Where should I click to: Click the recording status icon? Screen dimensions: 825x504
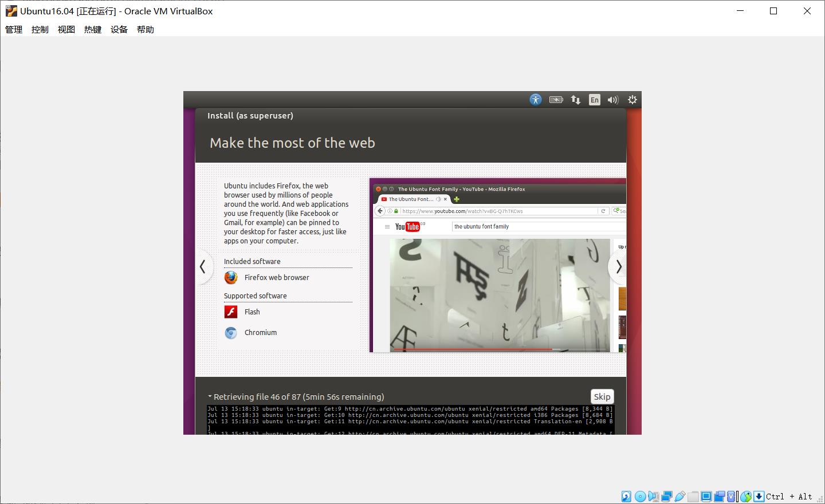coord(720,497)
